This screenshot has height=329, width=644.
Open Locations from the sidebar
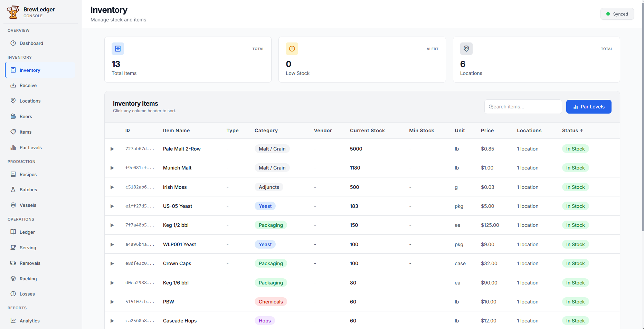point(30,101)
